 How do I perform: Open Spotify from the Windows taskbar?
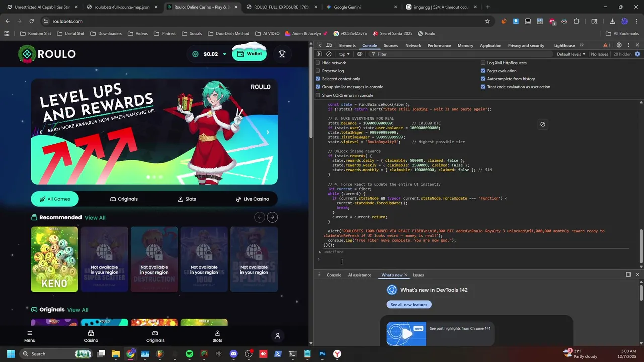(x=189, y=354)
